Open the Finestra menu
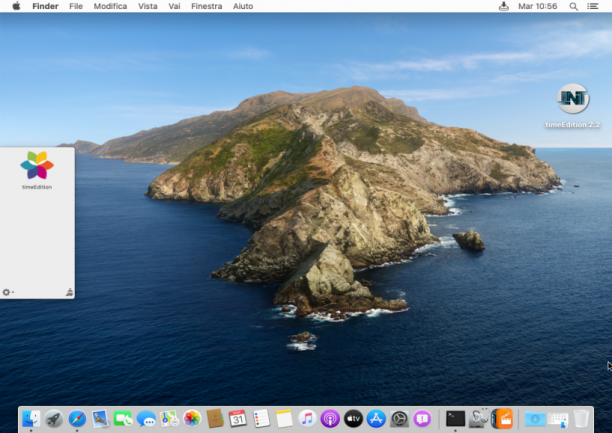 pos(206,6)
